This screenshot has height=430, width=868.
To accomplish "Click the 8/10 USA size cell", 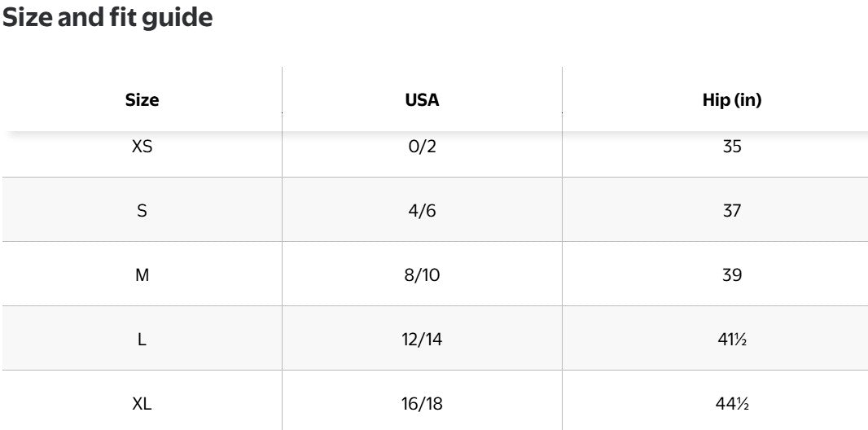I will coord(422,275).
